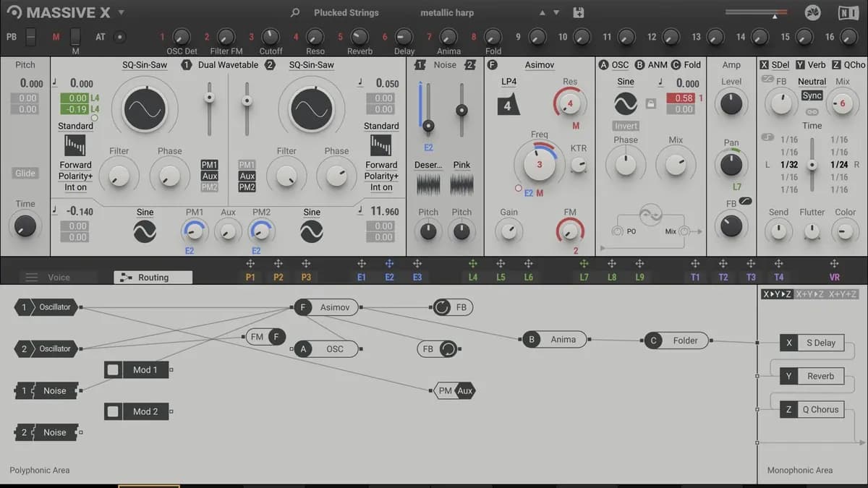Click the Sine waveform icon in OSC insert
The image size is (868, 488).
click(x=626, y=103)
